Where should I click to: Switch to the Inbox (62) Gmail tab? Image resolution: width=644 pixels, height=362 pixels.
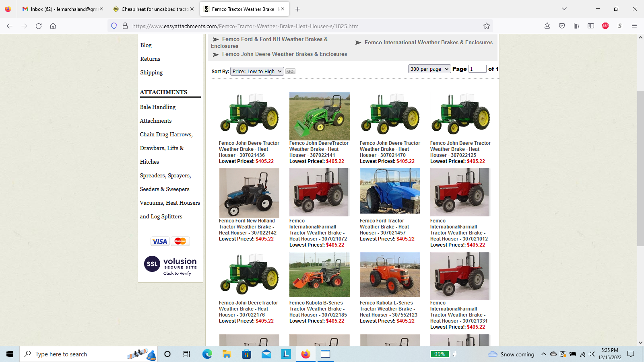pyautogui.click(x=62, y=9)
